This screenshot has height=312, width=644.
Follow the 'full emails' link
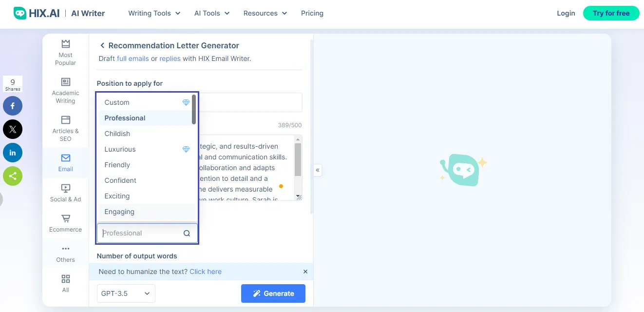(133, 58)
